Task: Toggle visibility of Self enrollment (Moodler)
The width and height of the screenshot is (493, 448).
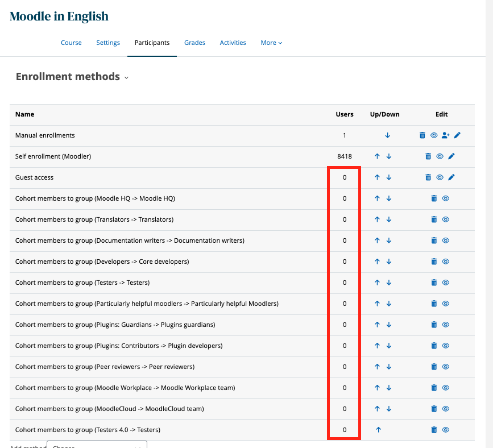Action: (x=440, y=156)
